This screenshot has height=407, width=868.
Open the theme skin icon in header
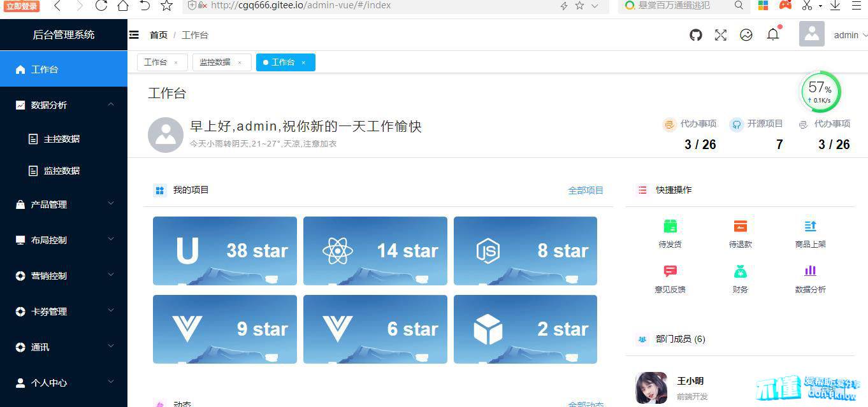[x=746, y=35]
